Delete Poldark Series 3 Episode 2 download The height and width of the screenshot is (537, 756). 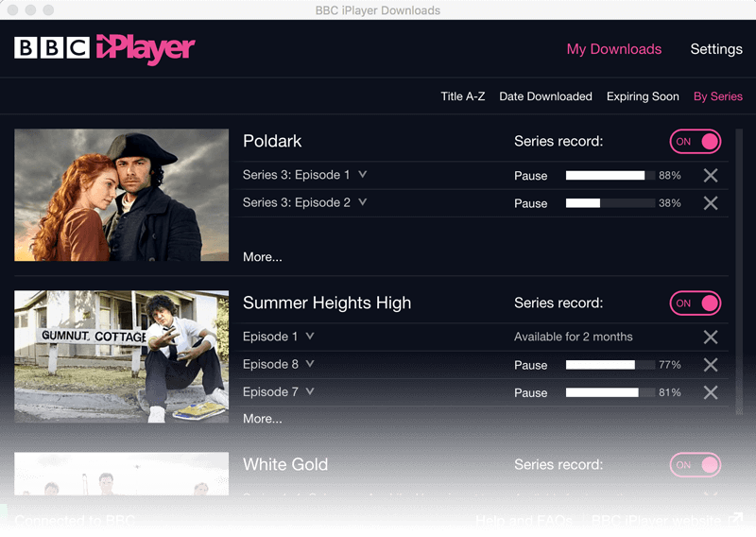711,203
